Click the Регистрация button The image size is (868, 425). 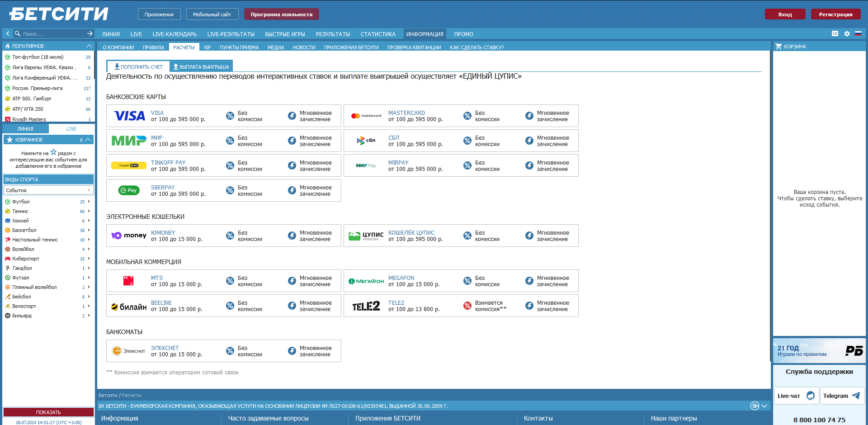pyautogui.click(x=835, y=14)
